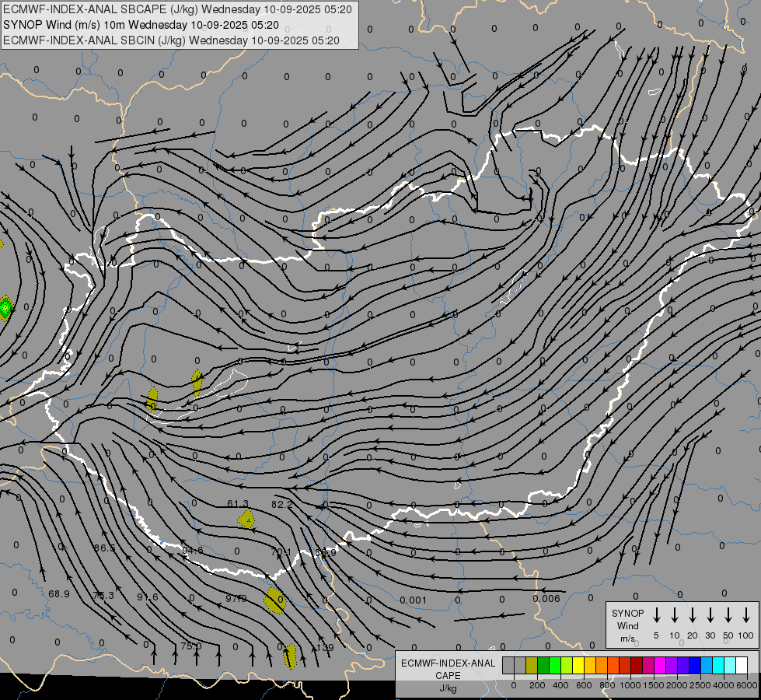Click the ECMWF SBCAPE title line
The image size is (761, 700).
[178, 9]
